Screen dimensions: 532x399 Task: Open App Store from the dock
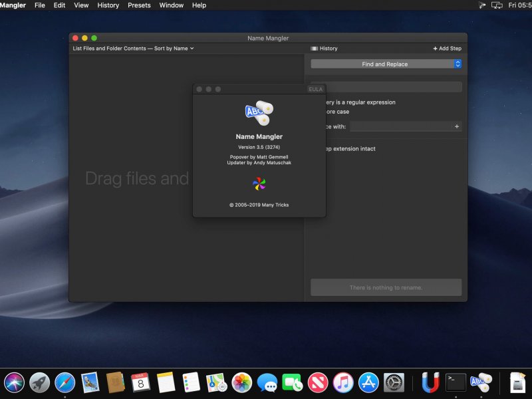368,382
